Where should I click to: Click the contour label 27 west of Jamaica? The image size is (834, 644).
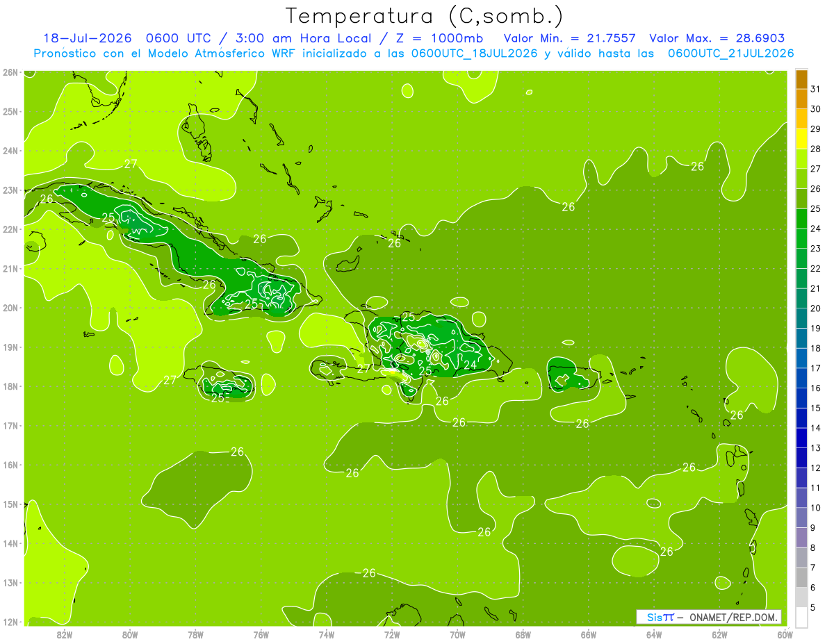tap(170, 380)
